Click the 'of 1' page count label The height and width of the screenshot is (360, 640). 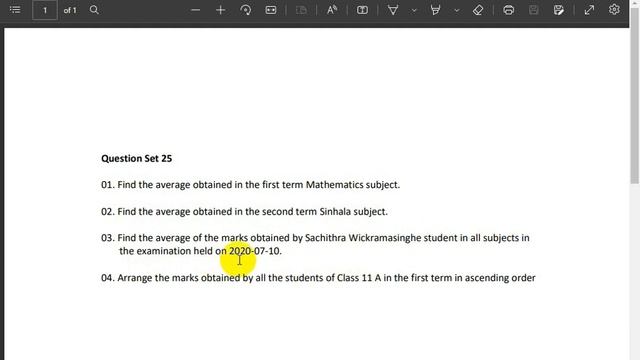click(x=70, y=10)
